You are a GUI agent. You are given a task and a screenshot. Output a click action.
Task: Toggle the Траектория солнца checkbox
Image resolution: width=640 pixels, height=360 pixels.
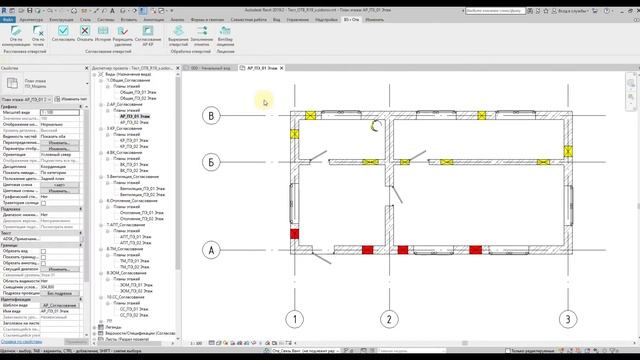(44, 203)
